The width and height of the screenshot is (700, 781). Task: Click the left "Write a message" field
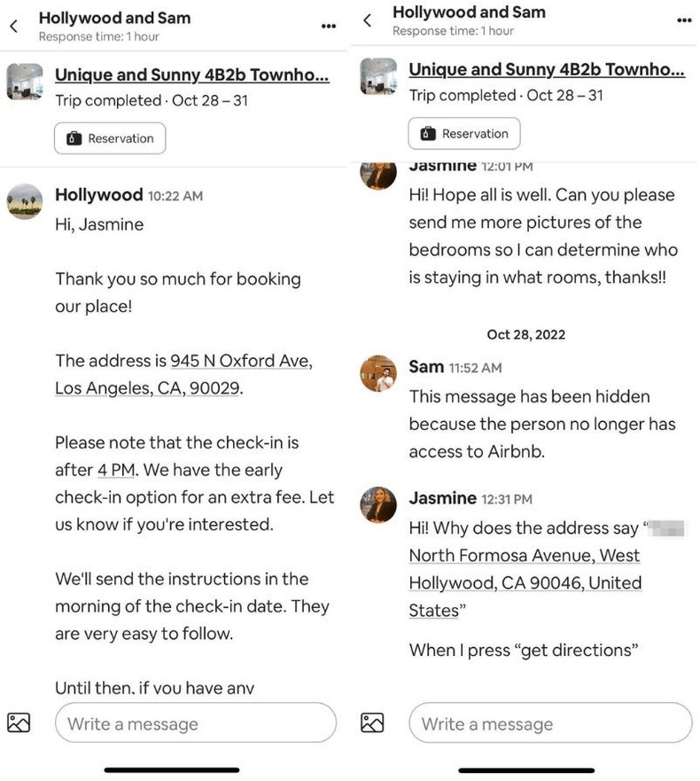click(x=195, y=723)
